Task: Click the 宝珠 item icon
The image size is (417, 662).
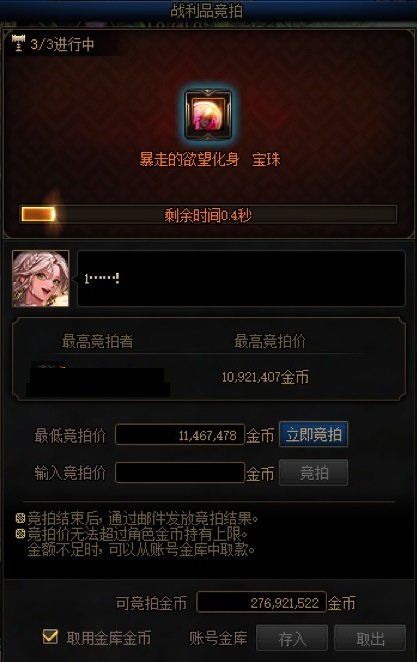Action: click(208, 114)
